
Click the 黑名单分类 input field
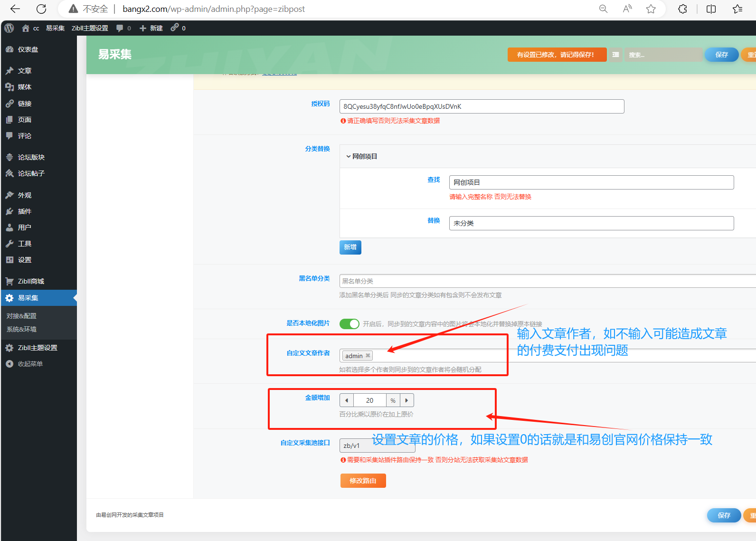coord(548,281)
